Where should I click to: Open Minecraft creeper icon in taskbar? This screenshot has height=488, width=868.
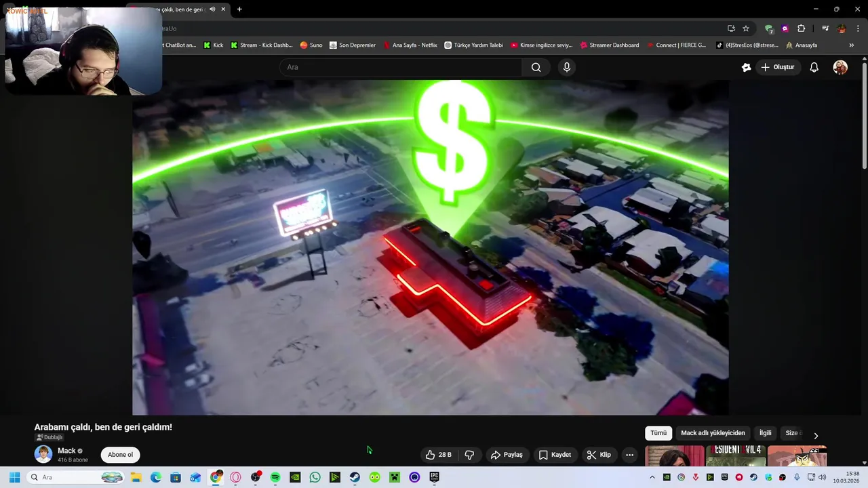(x=395, y=477)
